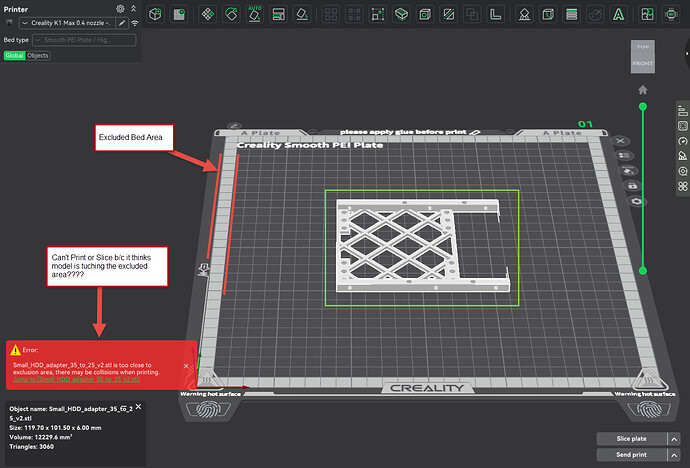Viewport: 690px width, 468px height.
Task: Click the printer thumbnail icon beside preset
Action: 9,23
